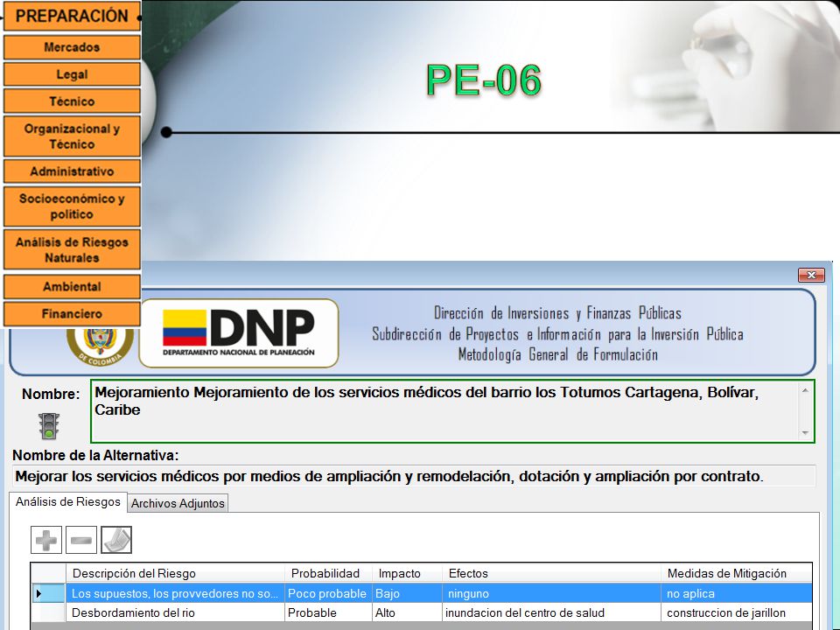Switch to the Archivos Adjuntos tab
This screenshot has width=840, height=630.
tap(178, 503)
